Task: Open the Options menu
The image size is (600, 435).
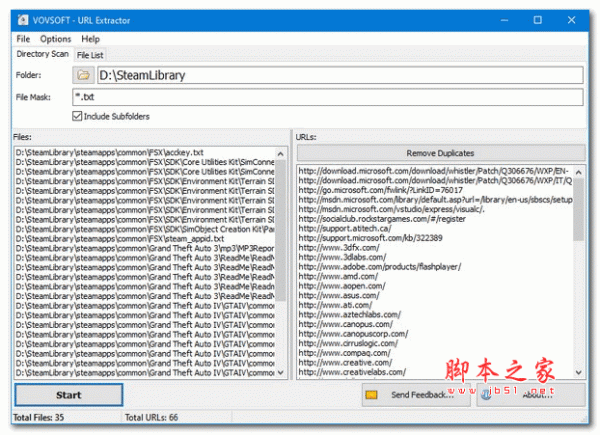Action: point(55,38)
